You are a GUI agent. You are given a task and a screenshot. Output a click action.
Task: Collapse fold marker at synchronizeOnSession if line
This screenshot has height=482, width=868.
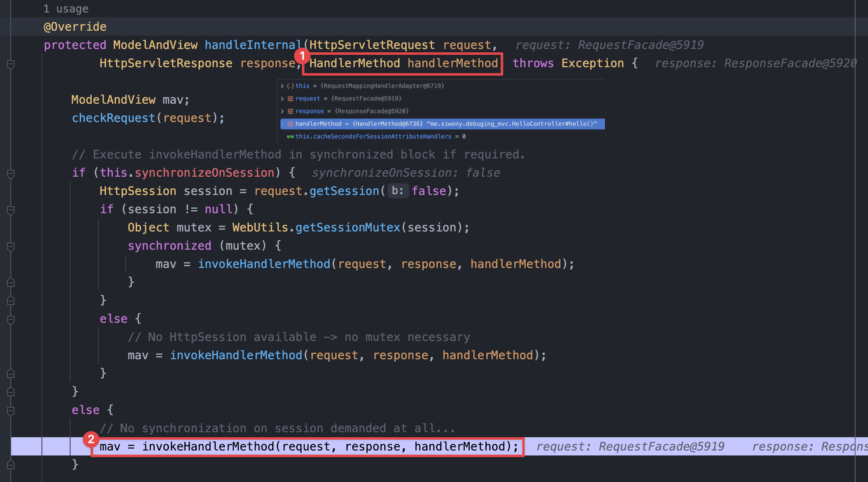[11, 173]
